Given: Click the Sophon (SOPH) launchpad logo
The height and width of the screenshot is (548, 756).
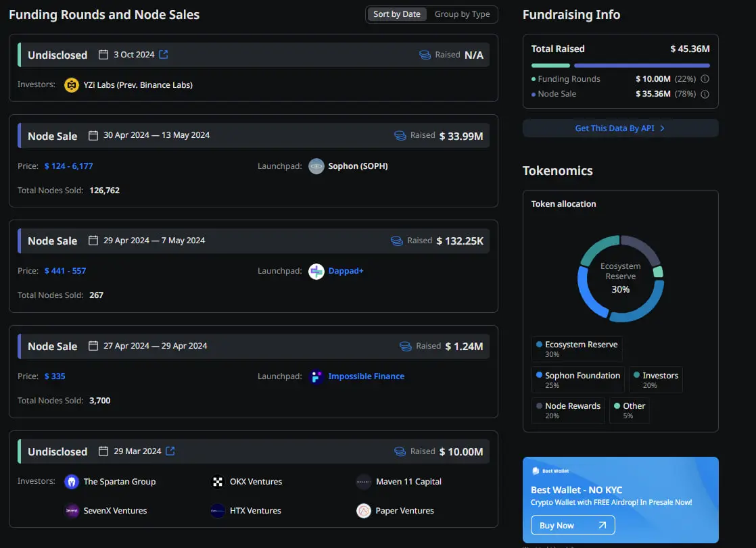Looking at the screenshot, I should [x=316, y=166].
